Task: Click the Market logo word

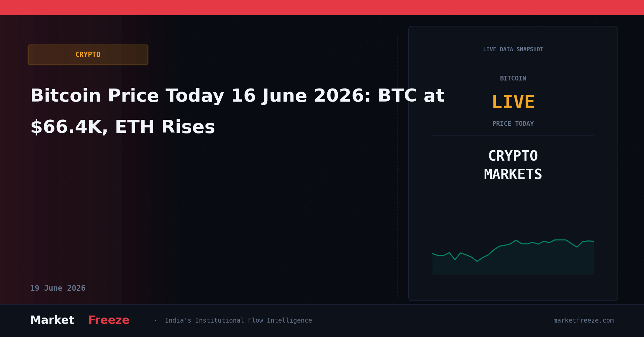Action: click(52, 320)
